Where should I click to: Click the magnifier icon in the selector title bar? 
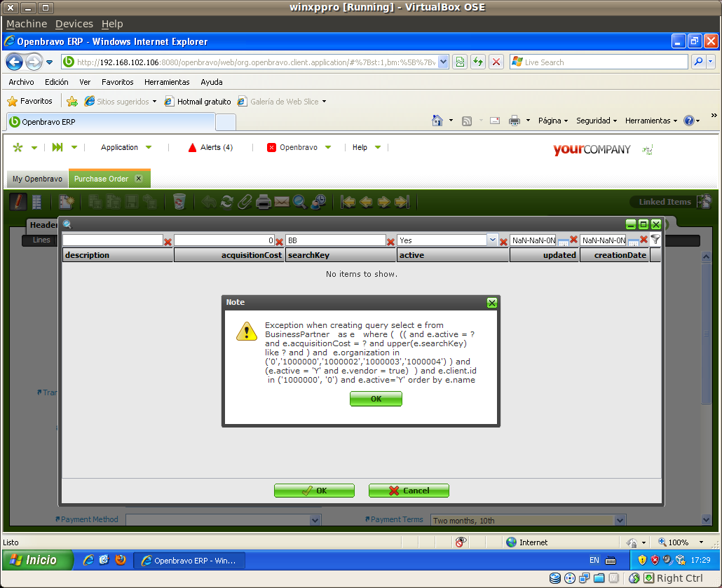[x=67, y=224]
